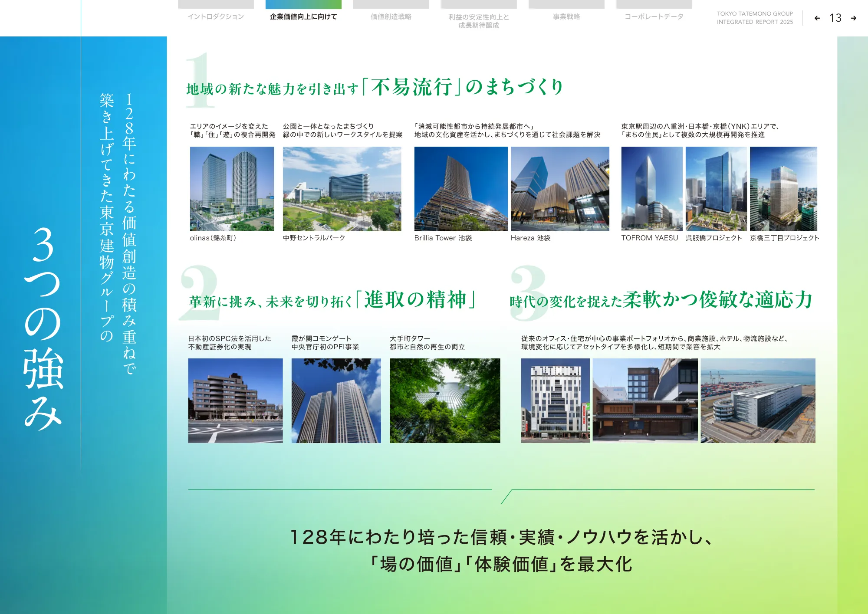Image resolution: width=868 pixels, height=614 pixels.
Task: Click the previous page arrow icon
Action: [x=817, y=18]
